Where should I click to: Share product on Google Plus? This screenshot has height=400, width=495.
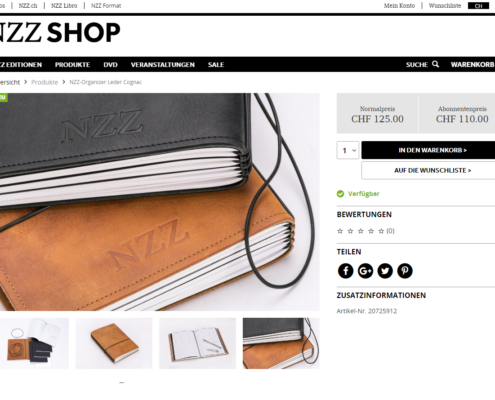coord(365,271)
